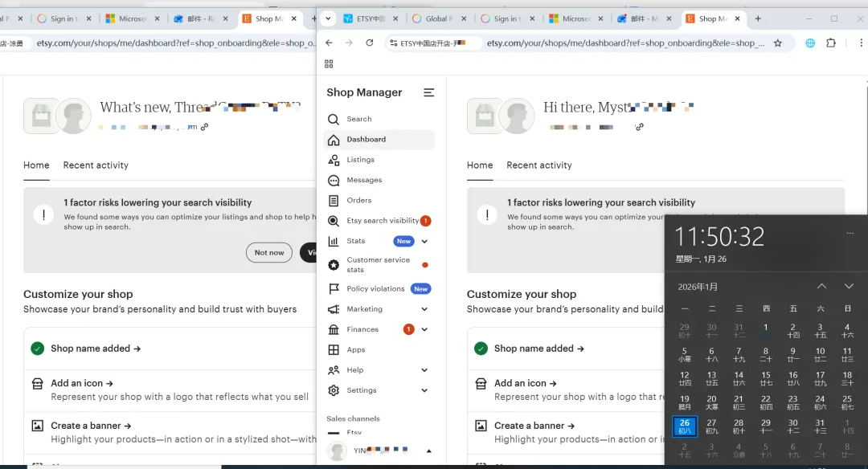Click profile avatar in right window header
Screen dimensions: 868x469
point(517,116)
